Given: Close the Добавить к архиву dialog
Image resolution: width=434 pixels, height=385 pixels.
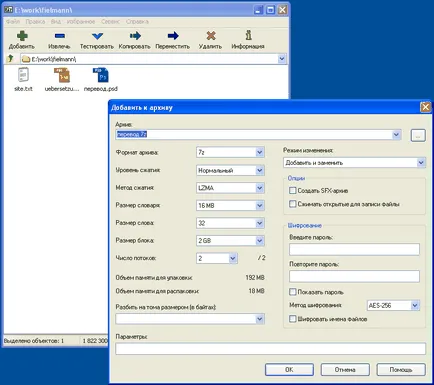Looking at the screenshot, I should (x=425, y=107).
